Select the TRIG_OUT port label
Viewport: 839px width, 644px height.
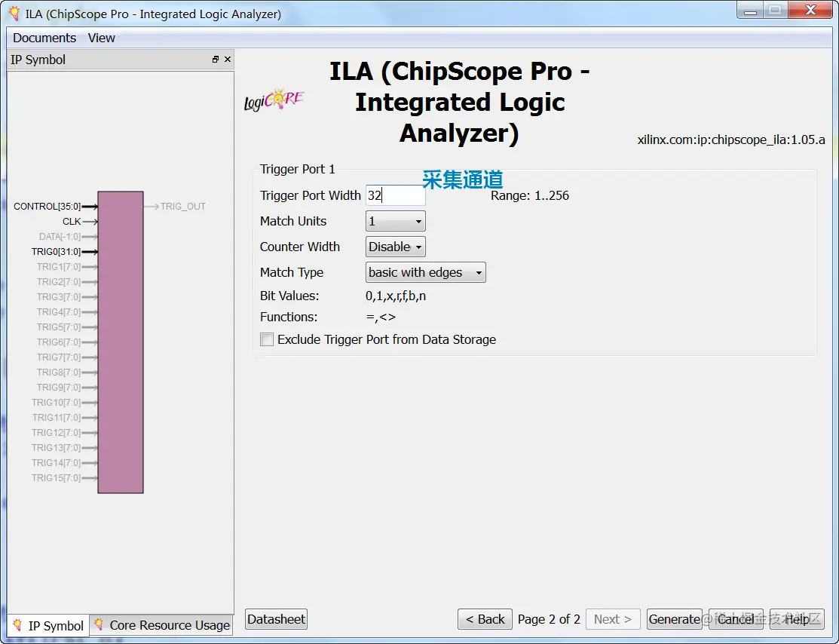click(x=183, y=207)
